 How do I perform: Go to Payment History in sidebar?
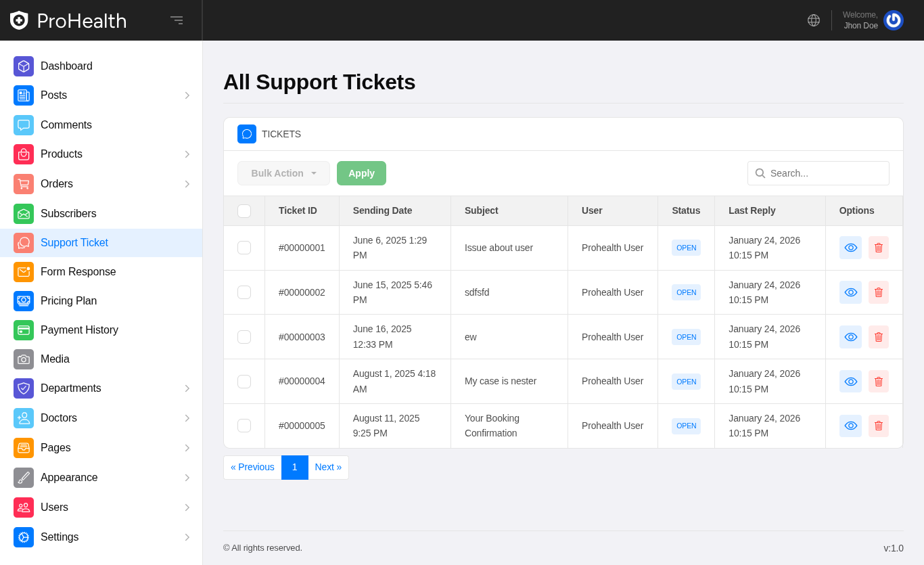79,330
